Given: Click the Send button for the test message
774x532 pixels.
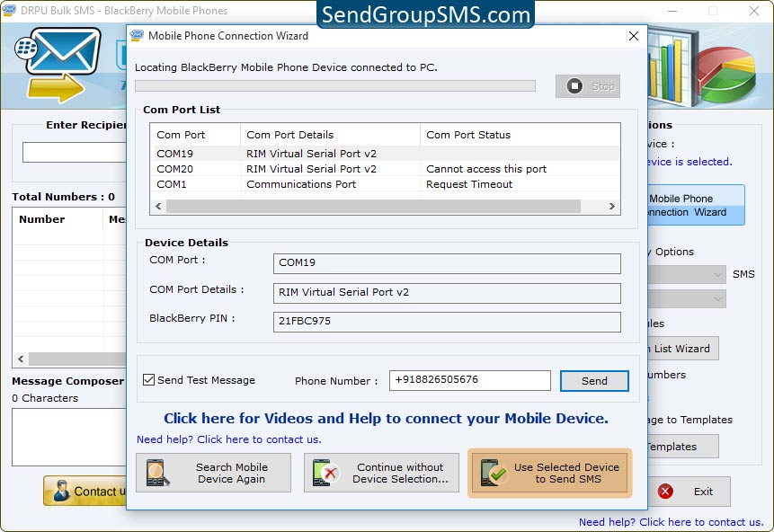Looking at the screenshot, I should point(593,380).
